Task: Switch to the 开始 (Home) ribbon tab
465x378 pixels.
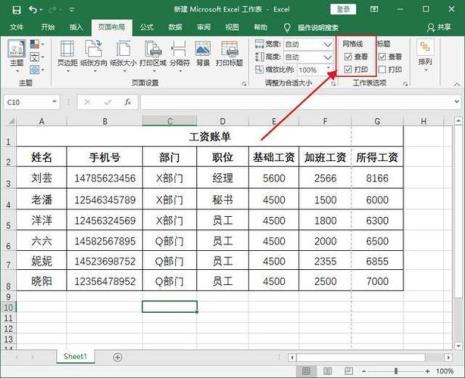Action: tap(48, 27)
